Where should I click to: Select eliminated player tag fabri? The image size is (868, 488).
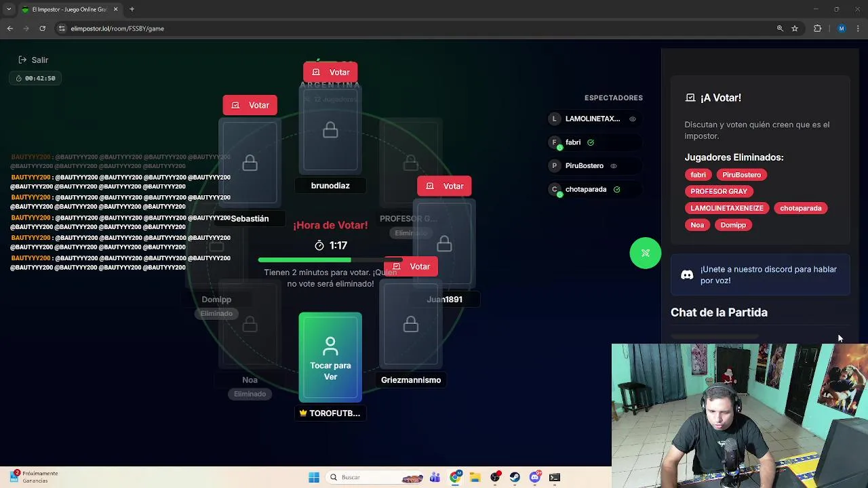698,175
